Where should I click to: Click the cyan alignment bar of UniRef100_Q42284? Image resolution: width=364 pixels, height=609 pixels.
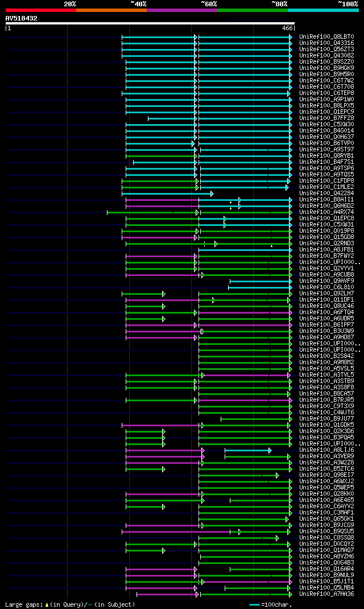coord(167,194)
